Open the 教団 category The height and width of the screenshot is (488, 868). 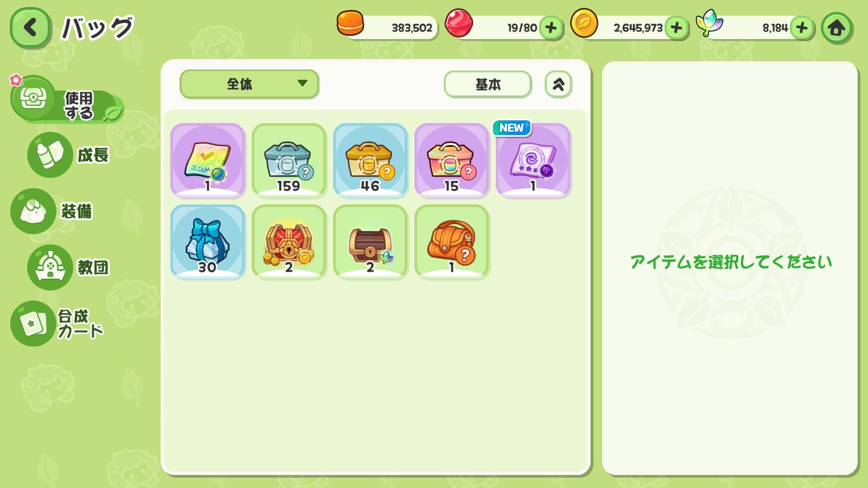[x=69, y=267]
